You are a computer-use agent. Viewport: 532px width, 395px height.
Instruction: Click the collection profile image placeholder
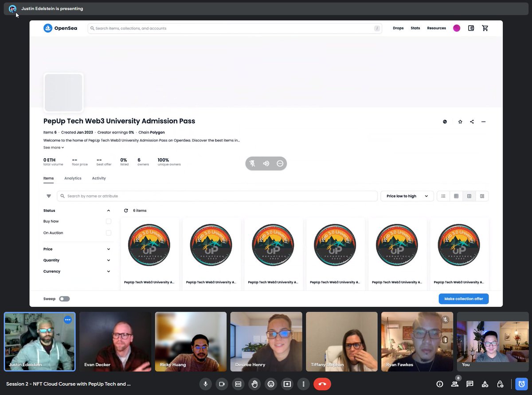pos(63,93)
